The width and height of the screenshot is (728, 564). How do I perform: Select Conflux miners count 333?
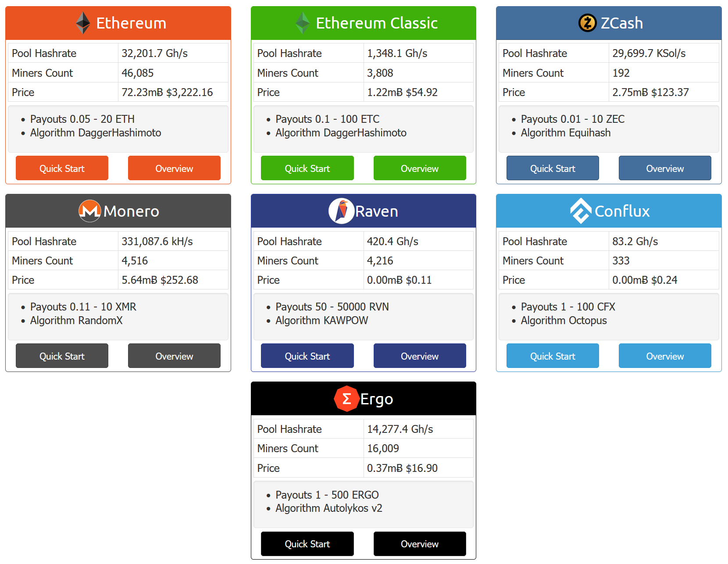point(621,261)
